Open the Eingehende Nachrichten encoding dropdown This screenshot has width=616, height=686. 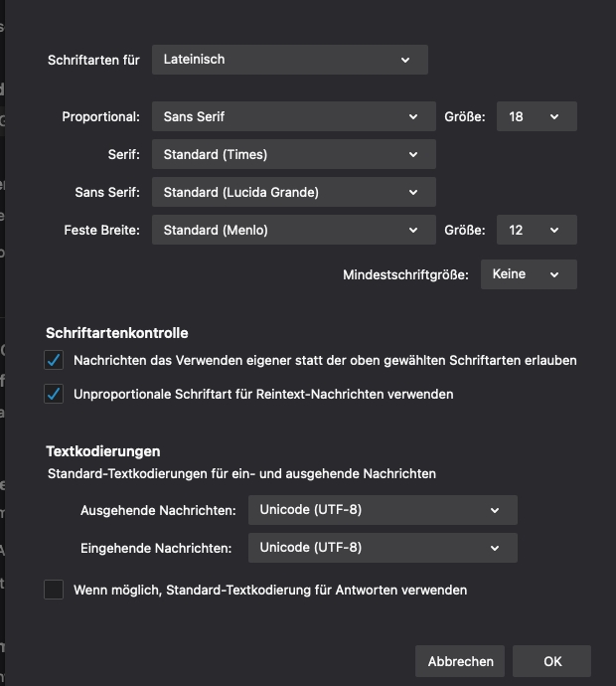click(383, 548)
